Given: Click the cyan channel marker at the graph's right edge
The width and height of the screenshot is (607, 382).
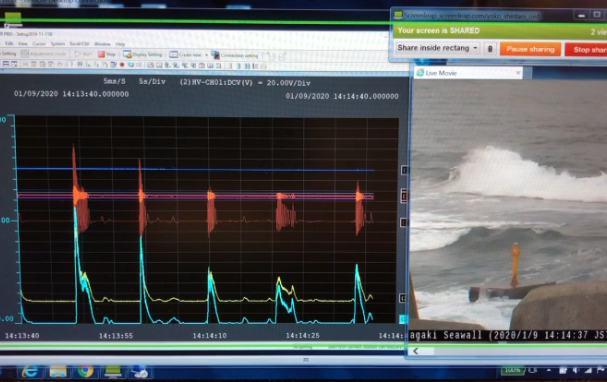Looking at the screenshot, I should point(403,319).
